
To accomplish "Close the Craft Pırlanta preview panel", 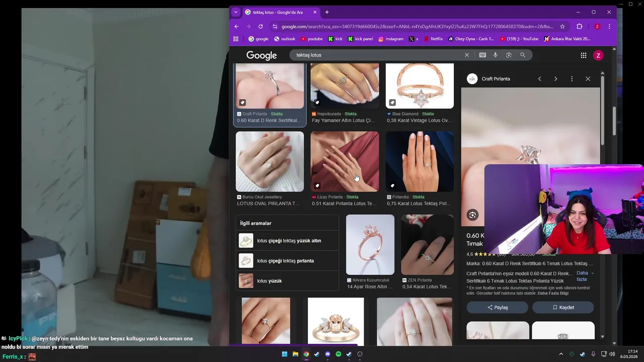I will coord(588,79).
